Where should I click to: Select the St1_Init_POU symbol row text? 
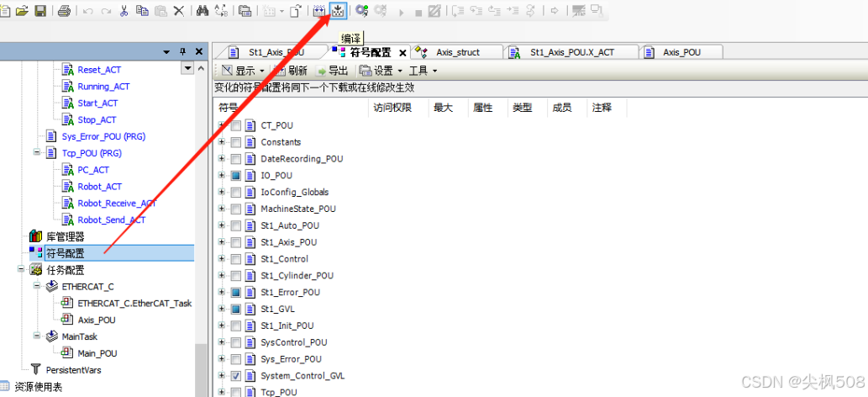(x=287, y=326)
